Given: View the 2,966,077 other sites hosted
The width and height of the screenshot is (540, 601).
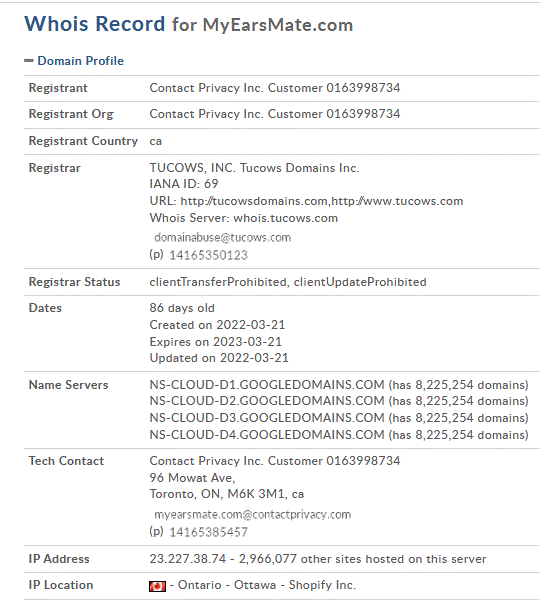Looking at the screenshot, I should tap(363, 558).
